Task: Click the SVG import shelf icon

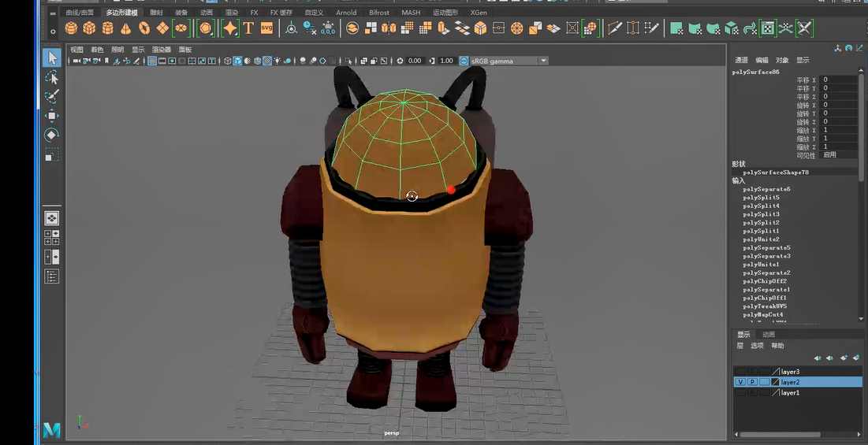Action: (x=266, y=28)
